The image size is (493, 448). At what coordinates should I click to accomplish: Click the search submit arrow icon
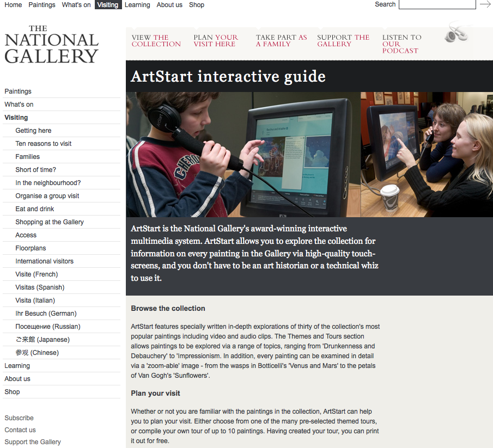(x=485, y=4)
